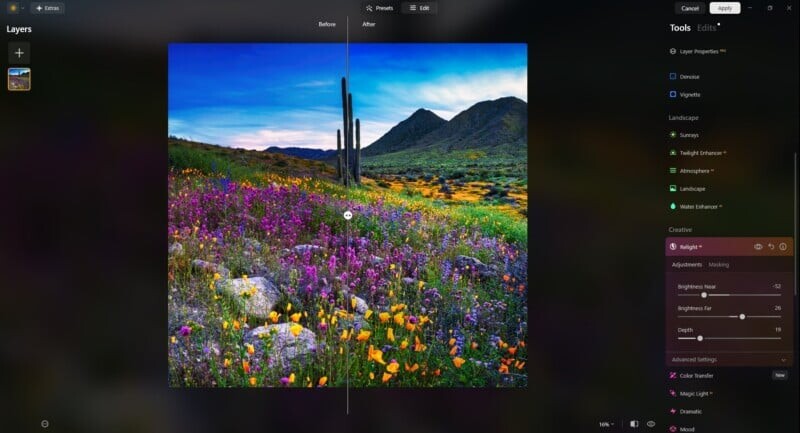Open the Water Enhancer tool
This screenshot has height=433, width=800.
pos(699,207)
